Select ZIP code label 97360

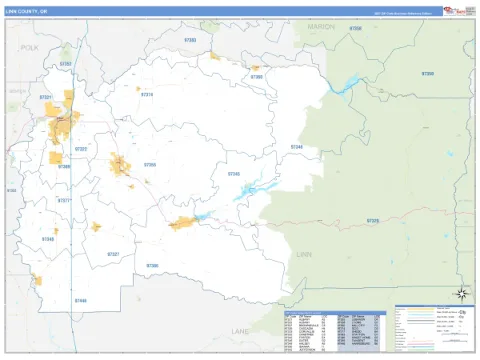(257, 77)
